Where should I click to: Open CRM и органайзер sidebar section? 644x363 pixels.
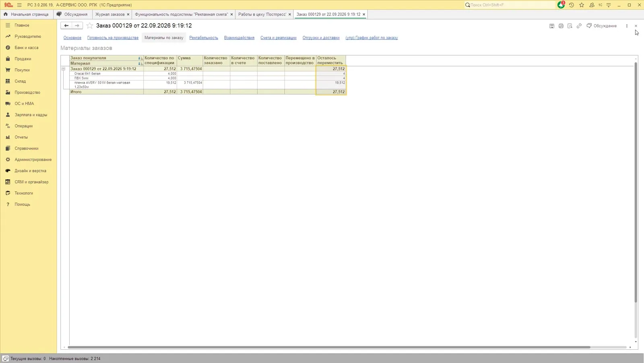click(31, 182)
